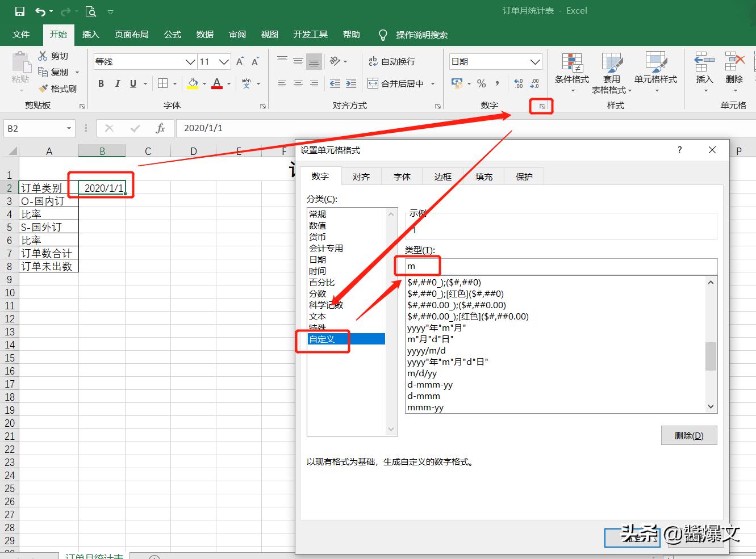Click accounting number format icon

[457, 83]
